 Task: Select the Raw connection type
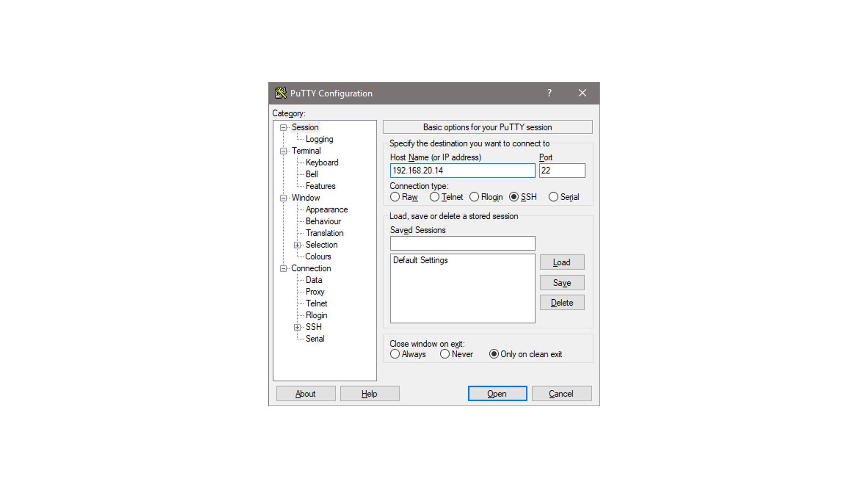tap(395, 197)
